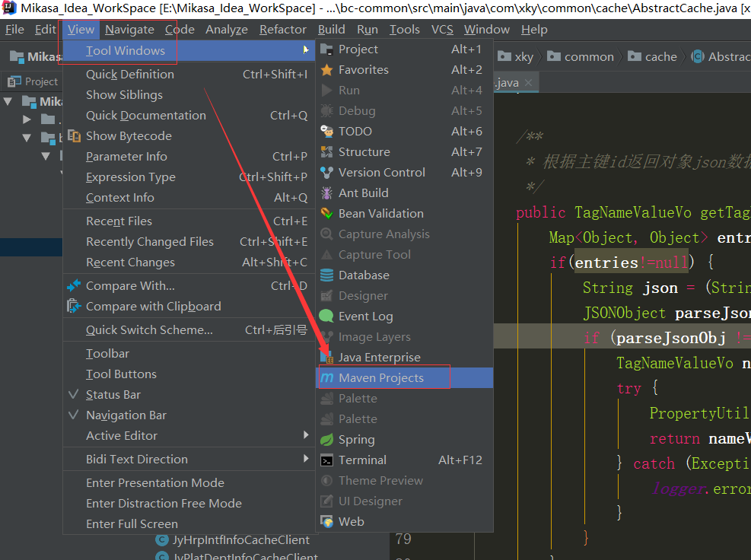Select Enter Presentation Mode
The height and width of the screenshot is (560, 751).
tap(189, 483)
